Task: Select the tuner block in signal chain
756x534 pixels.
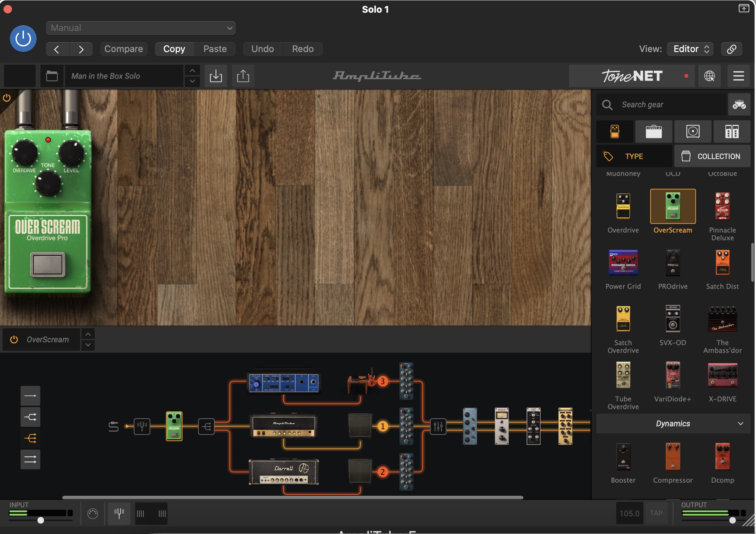Action: click(x=142, y=426)
